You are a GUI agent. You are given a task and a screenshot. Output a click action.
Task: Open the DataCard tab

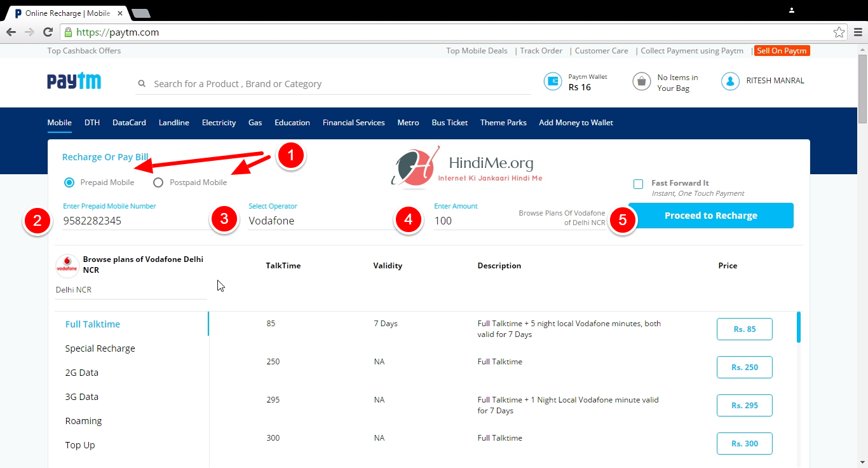(x=129, y=123)
